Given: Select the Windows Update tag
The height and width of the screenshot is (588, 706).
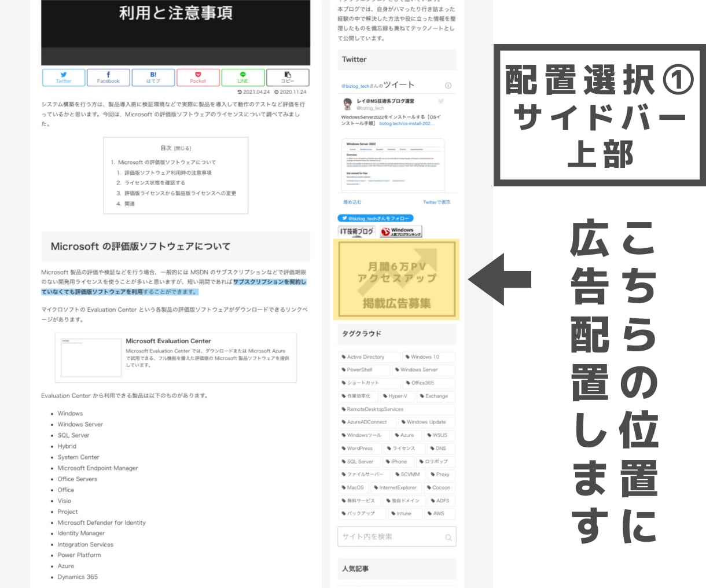Looking at the screenshot, I should point(426,422).
